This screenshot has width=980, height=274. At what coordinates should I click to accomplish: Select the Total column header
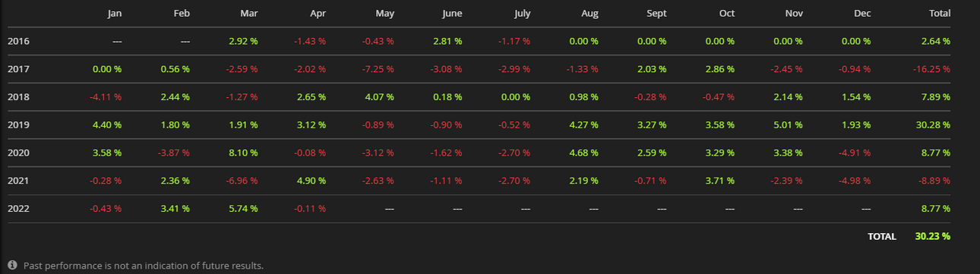pyautogui.click(x=938, y=14)
